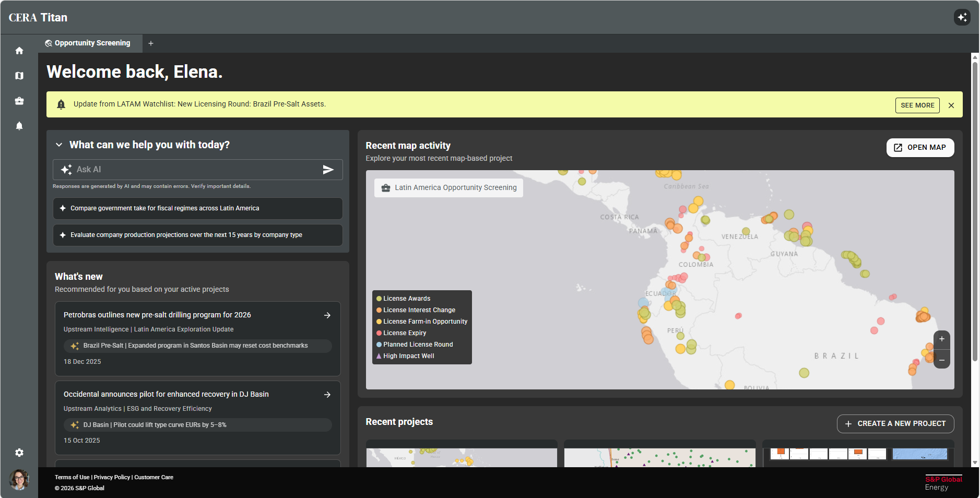The height and width of the screenshot is (498, 980).
Task: Click License Interest Change legend entry
Action: click(x=416, y=310)
